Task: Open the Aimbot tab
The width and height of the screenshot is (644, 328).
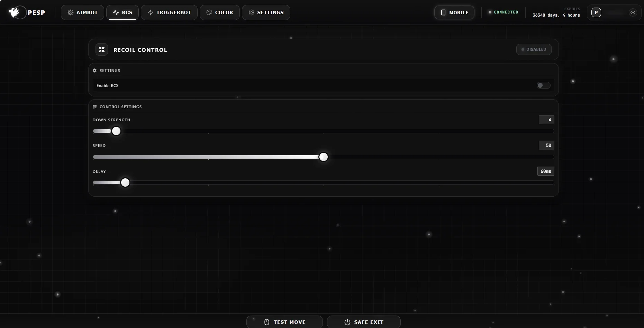Action: [x=82, y=12]
